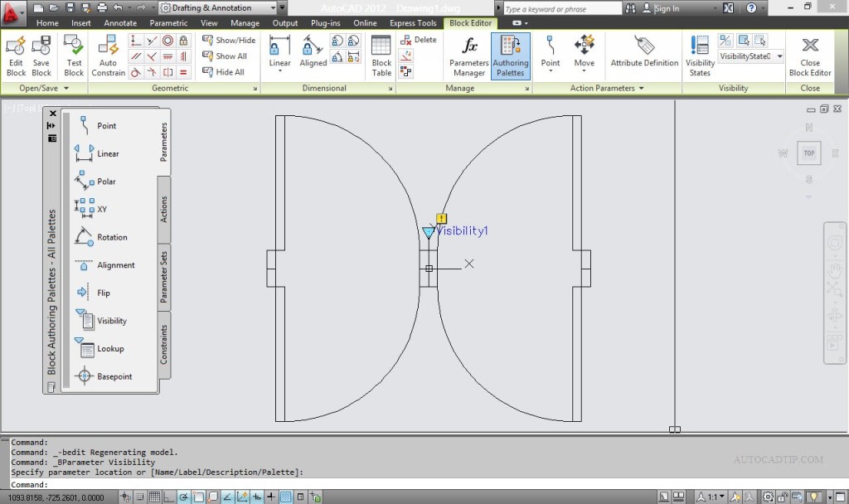Switch to the Home ribbon tab
The height and width of the screenshot is (504, 849).
click(47, 22)
